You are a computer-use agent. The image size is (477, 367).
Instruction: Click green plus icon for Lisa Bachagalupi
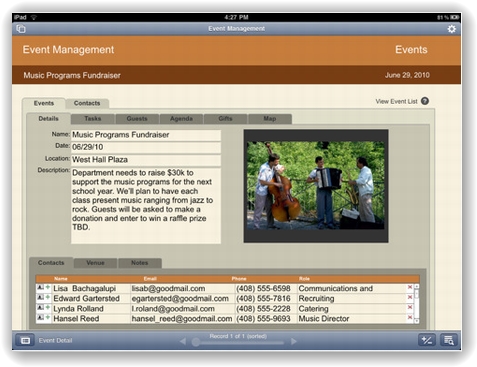48,287
